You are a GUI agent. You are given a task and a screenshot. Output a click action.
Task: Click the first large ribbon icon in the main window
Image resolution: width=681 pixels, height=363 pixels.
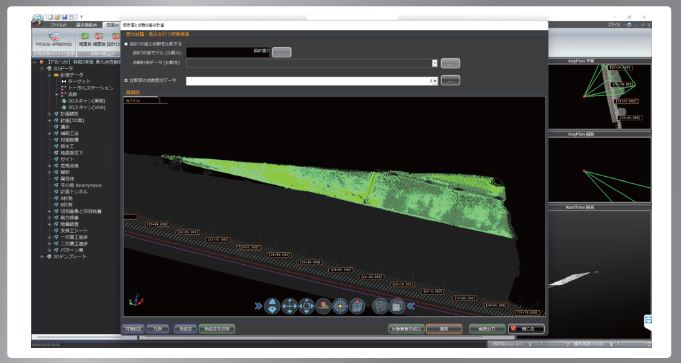coord(53,36)
